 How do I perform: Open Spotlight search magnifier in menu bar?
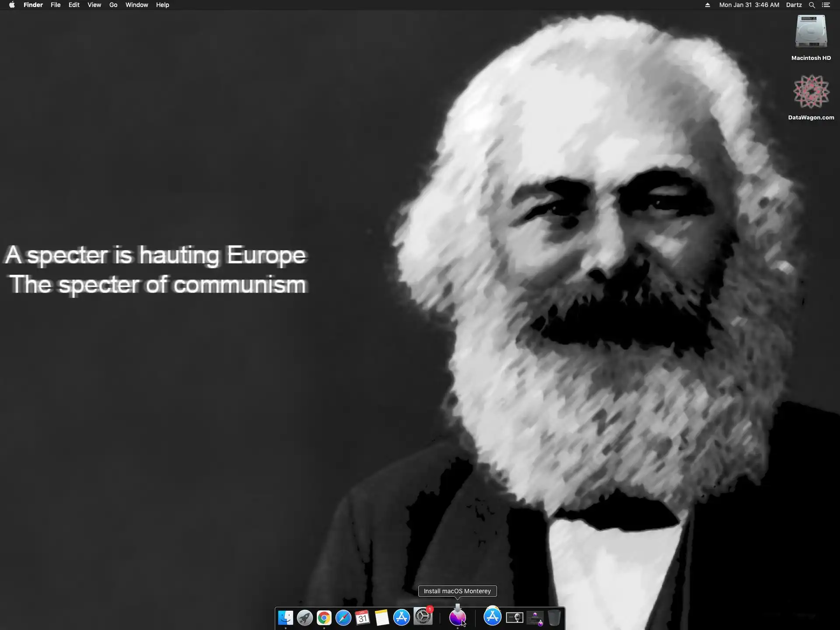point(812,5)
